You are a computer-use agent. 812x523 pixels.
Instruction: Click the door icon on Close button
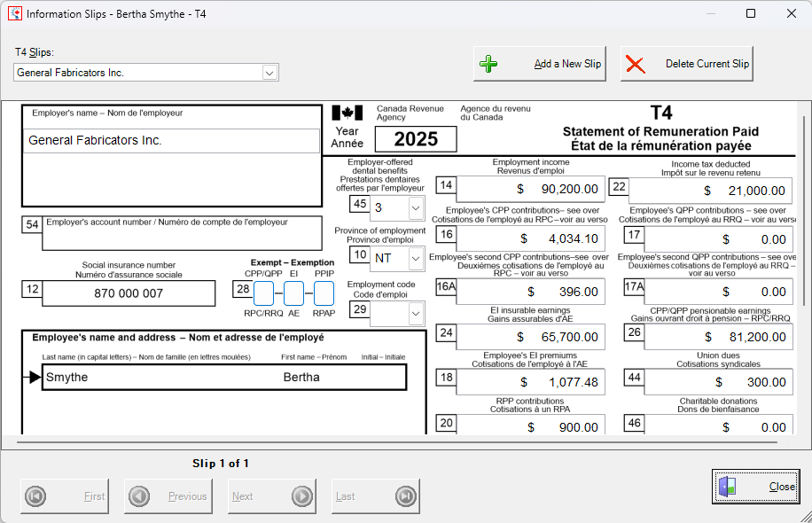point(728,487)
